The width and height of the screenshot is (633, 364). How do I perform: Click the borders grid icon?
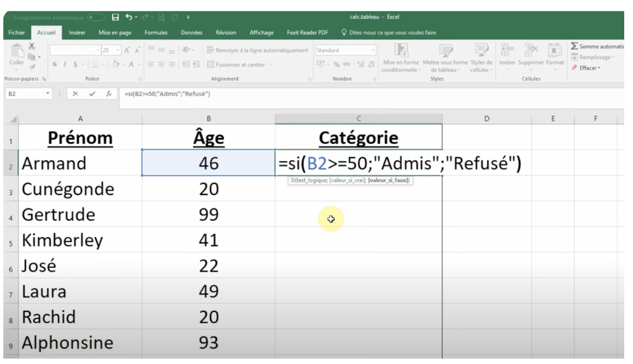[95, 65]
